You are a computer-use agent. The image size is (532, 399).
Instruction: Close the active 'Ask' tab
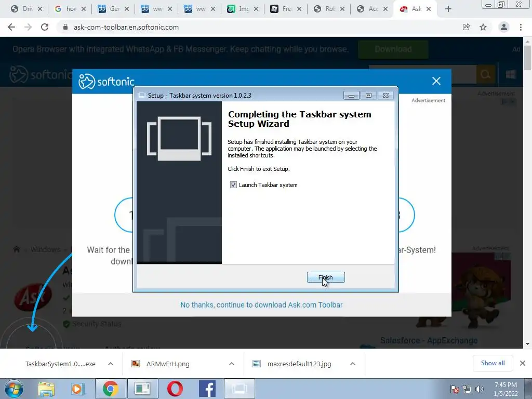(x=429, y=9)
